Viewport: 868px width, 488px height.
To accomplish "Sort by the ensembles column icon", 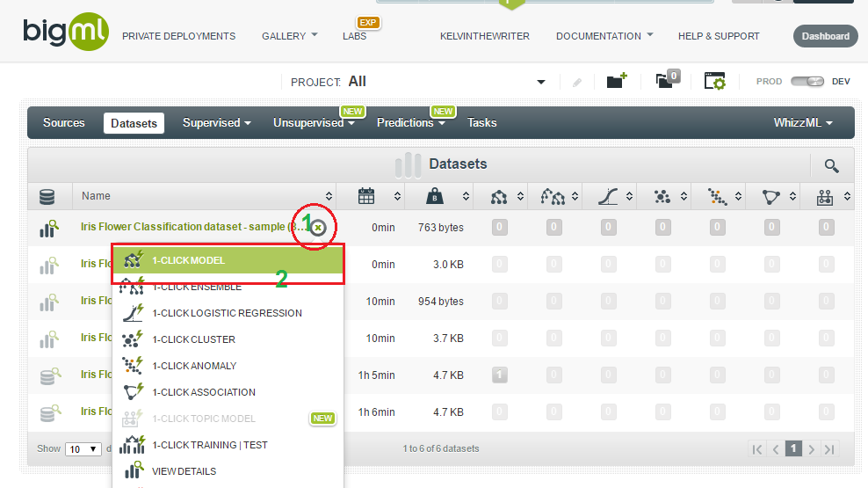I will pyautogui.click(x=553, y=196).
